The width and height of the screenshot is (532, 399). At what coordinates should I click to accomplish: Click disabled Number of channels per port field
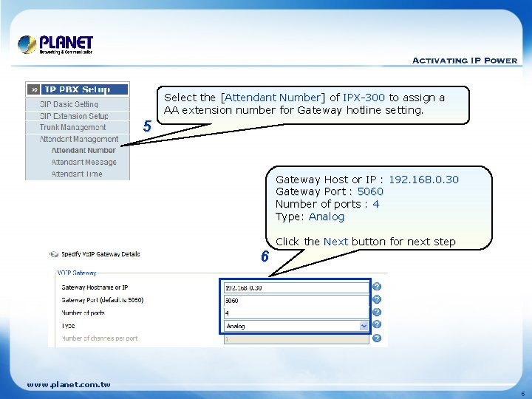click(296, 339)
